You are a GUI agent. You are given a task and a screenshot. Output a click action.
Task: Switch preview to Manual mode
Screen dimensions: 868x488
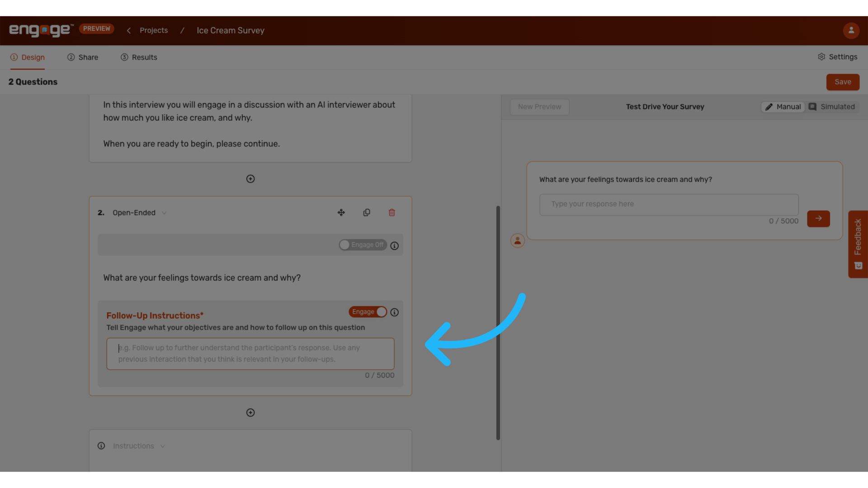783,107
